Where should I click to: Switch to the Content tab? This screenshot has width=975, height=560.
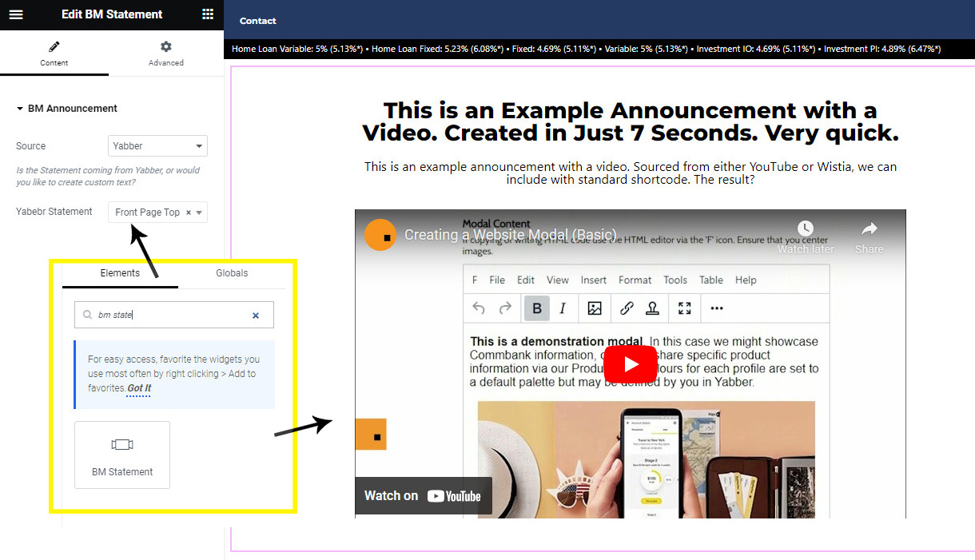point(54,54)
